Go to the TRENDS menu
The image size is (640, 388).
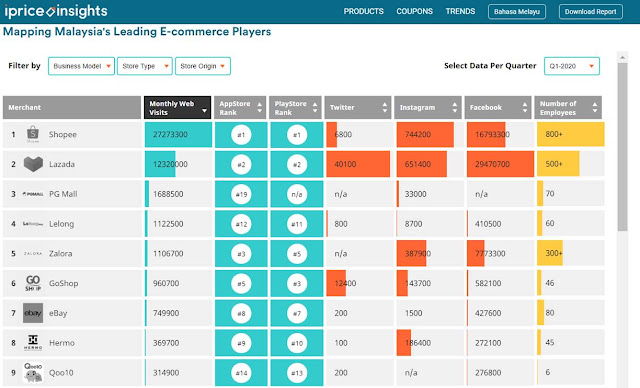(x=460, y=11)
